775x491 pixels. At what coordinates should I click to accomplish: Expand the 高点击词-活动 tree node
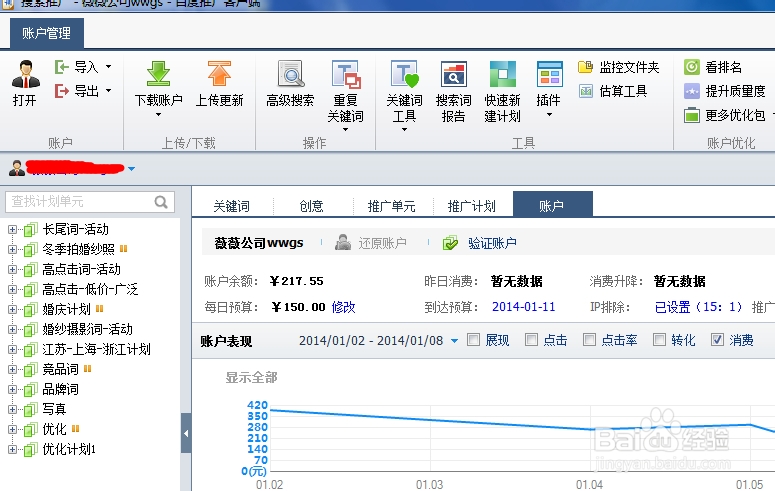pyautogui.click(x=12, y=269)
